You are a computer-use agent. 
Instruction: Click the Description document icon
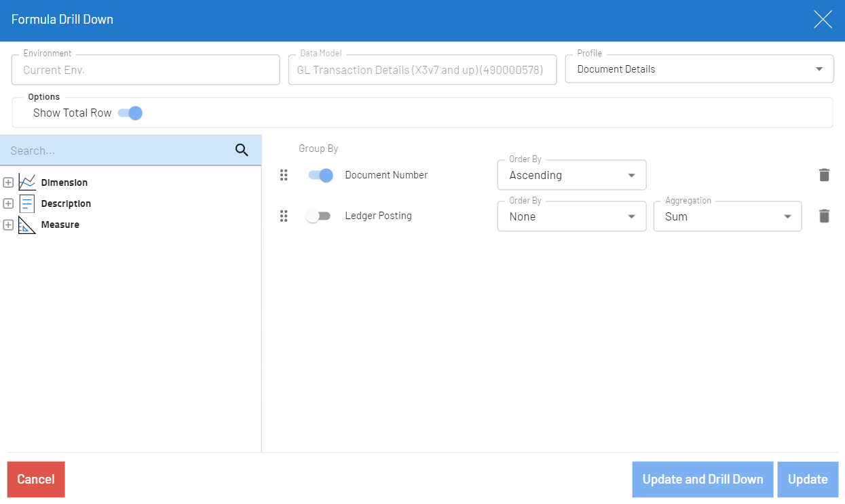click(27, 203)
